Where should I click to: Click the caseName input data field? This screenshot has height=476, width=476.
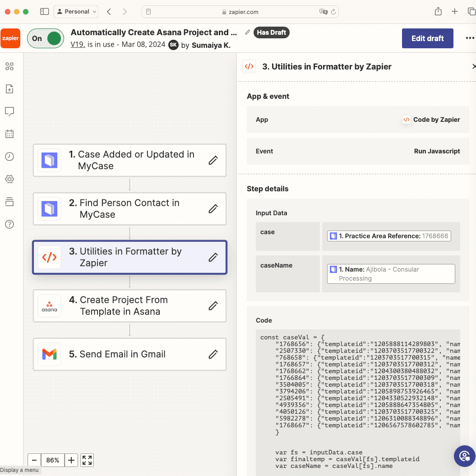[x=391, y=274]
